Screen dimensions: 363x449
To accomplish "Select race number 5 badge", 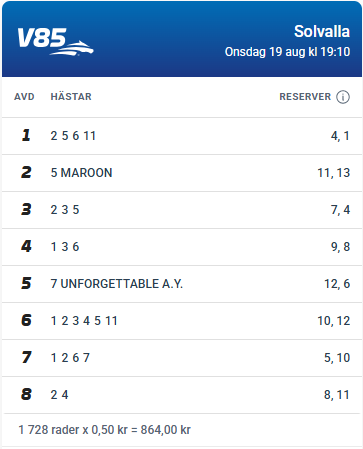I will [26, 283].
